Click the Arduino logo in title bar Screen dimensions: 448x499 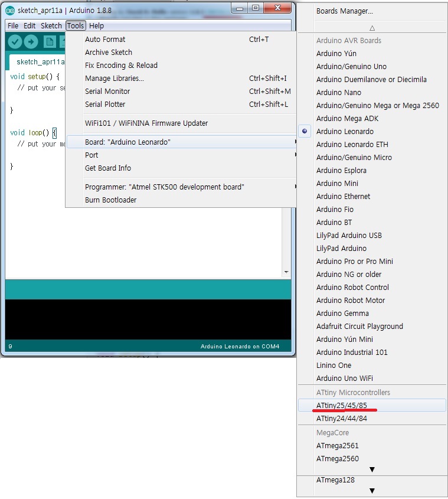coord(10,11)
